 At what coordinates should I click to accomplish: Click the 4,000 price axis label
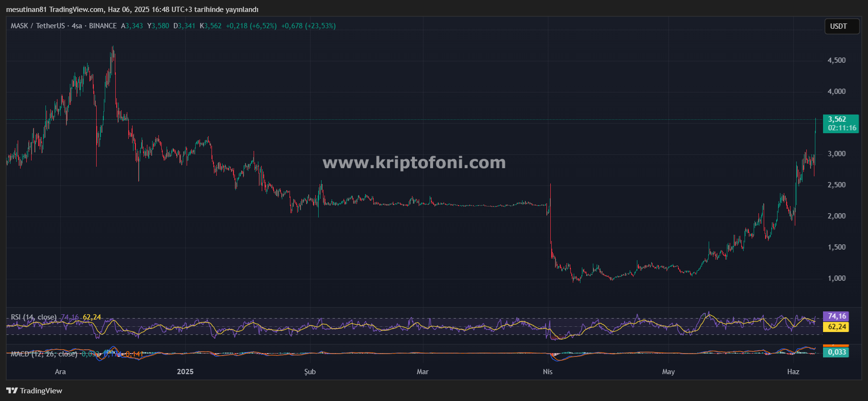pyautogui.click(x=837, y=92)
